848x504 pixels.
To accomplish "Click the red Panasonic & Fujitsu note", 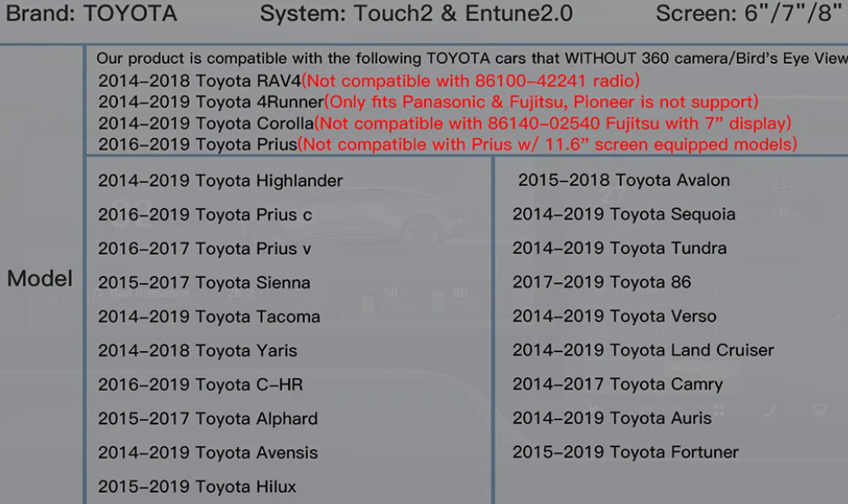I will point(541,102).
